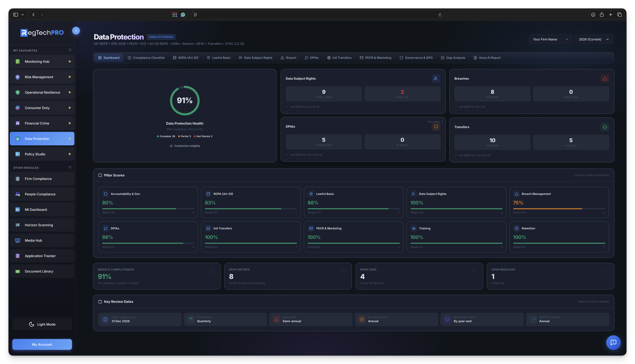Unfavourite Monitoring Hub star
This screenshot has height=364, width=635.
click(x=70, y=61)
